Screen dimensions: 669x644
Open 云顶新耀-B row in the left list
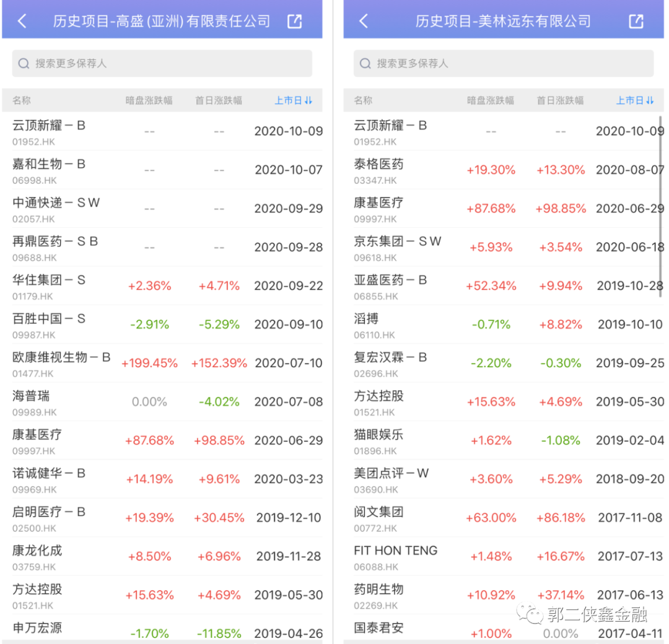pos(162,131)
